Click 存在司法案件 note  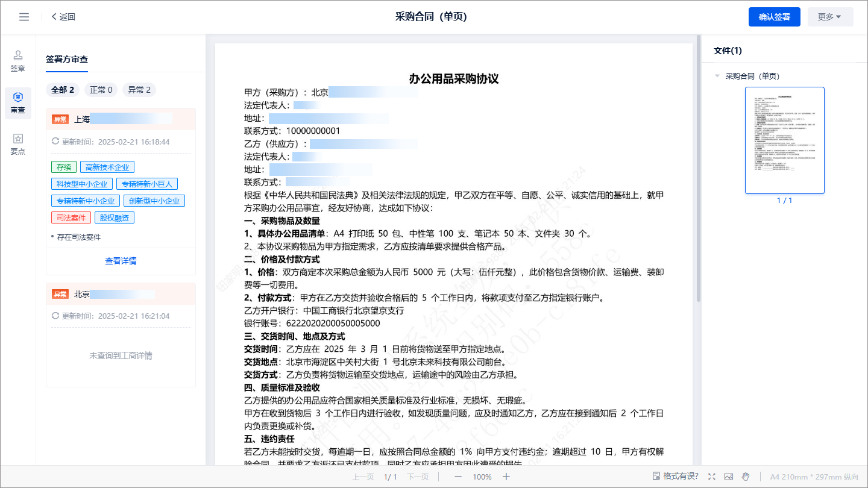pyautogui.click(x=79, y=237)
